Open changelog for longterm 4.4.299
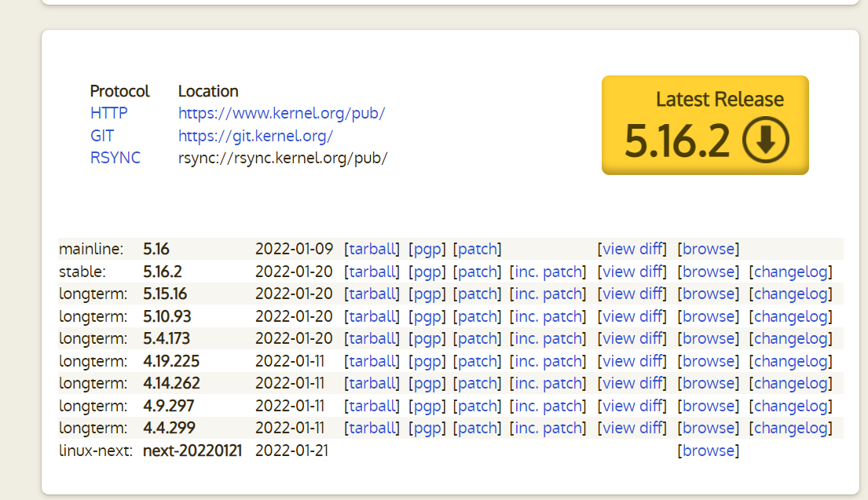Image resolution: width=868 pixels, height=500 pixels. (x=791, y=428)
